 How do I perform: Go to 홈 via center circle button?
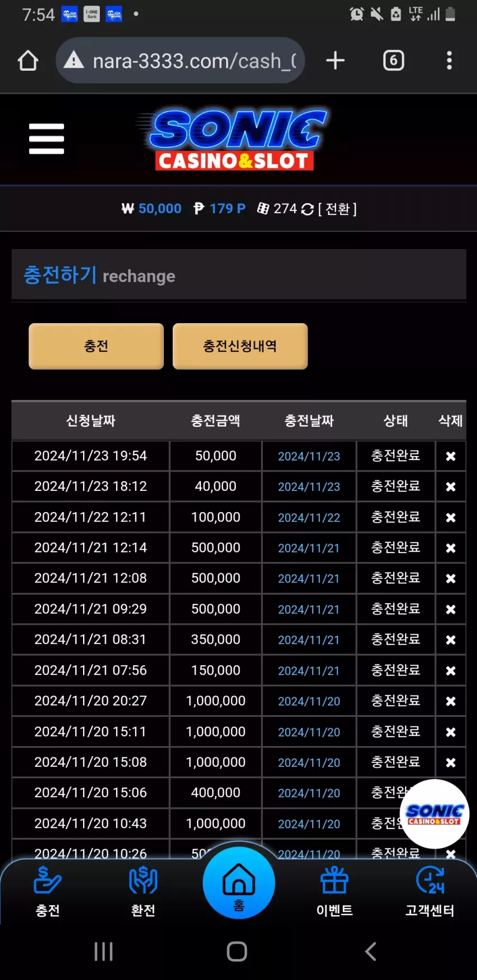coord(239,883)
